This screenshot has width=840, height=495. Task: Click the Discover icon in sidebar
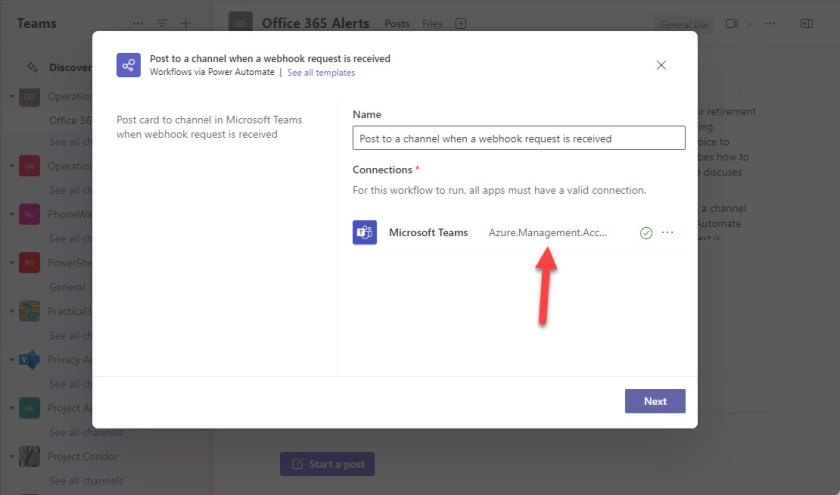32,68
